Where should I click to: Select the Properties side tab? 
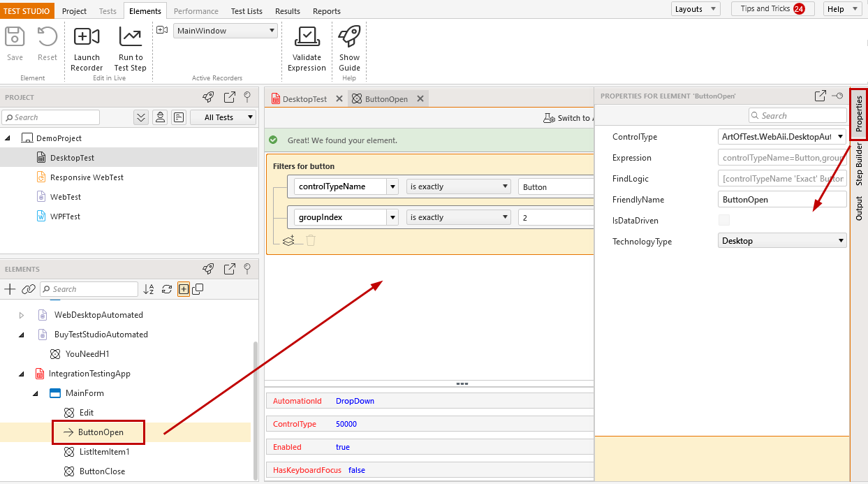coord(859,115)
